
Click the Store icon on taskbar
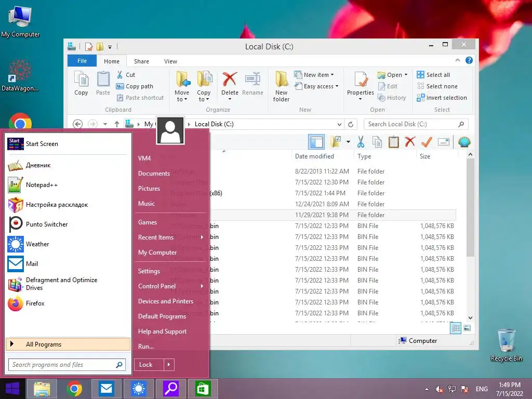click(x=203, y=389)
